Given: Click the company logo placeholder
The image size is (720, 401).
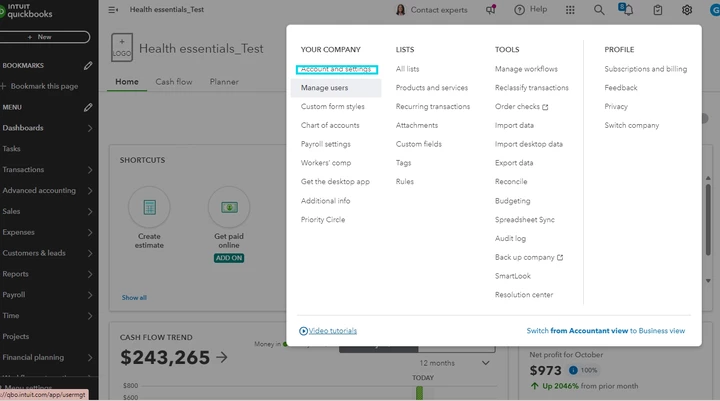Looking at the screenshot, I should pos(122,47).
